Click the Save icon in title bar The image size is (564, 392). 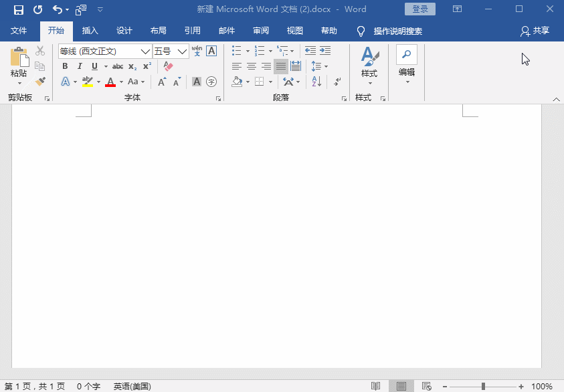coord(19,10)
